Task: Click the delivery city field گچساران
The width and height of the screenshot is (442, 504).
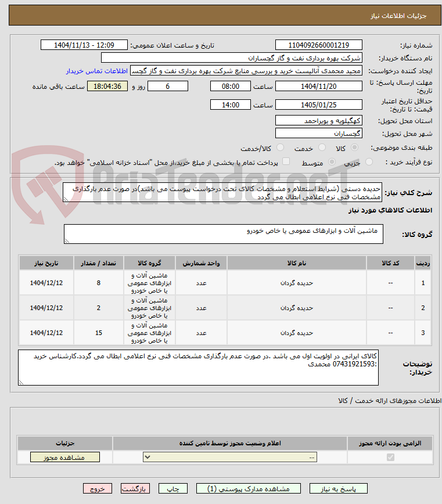Action: coord(318,133)
